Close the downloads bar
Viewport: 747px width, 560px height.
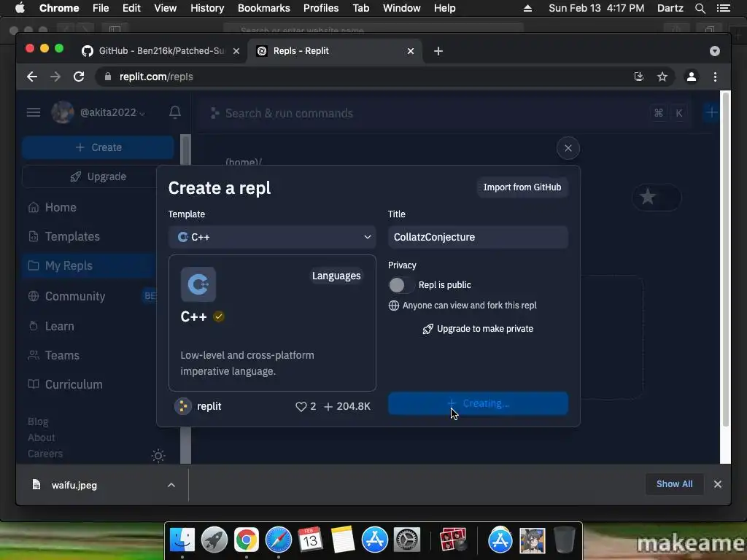tap(718, 484)
